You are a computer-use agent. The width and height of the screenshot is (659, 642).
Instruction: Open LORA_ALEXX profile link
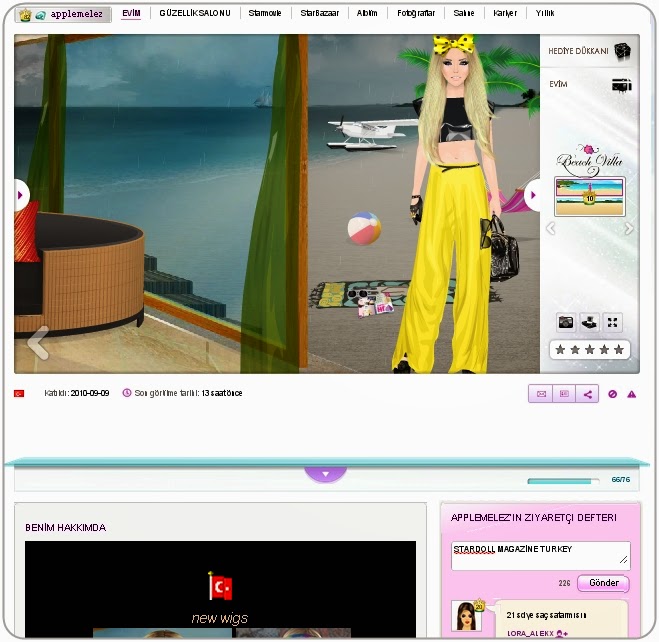point(530,634)
